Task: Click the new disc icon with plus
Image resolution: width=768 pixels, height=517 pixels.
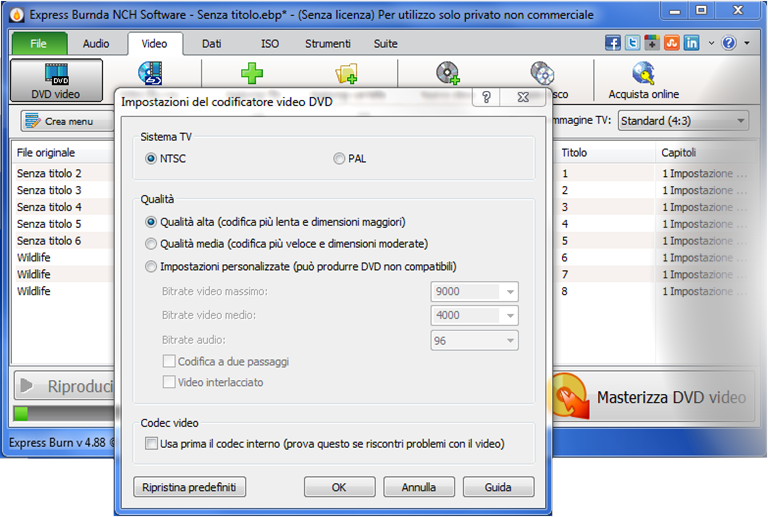Action: [448, 73]
